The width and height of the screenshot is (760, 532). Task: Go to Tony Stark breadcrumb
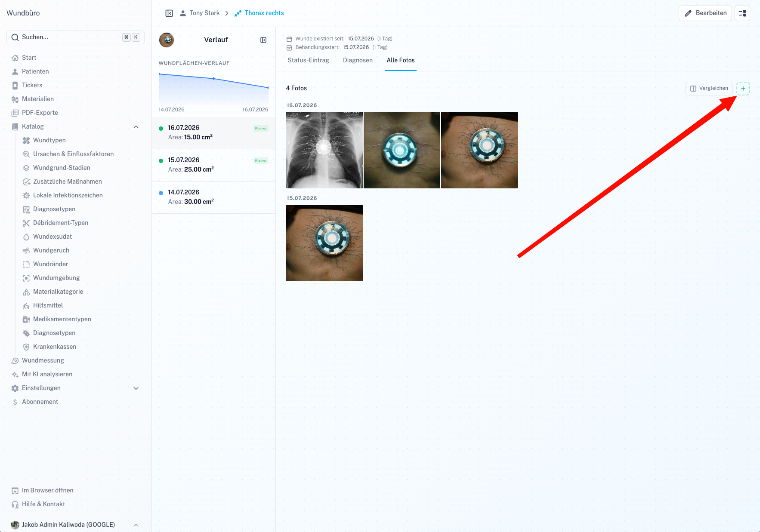click(x=200, y=13)
